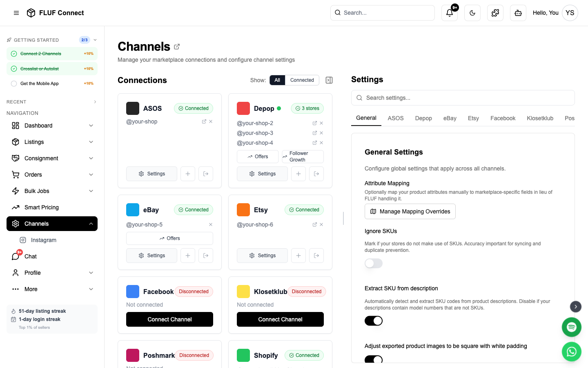Image resolution: width=588 pixels, height=368 pixels.
Task: Open @your-shop-6 external link icon
Action: (315, 224)
